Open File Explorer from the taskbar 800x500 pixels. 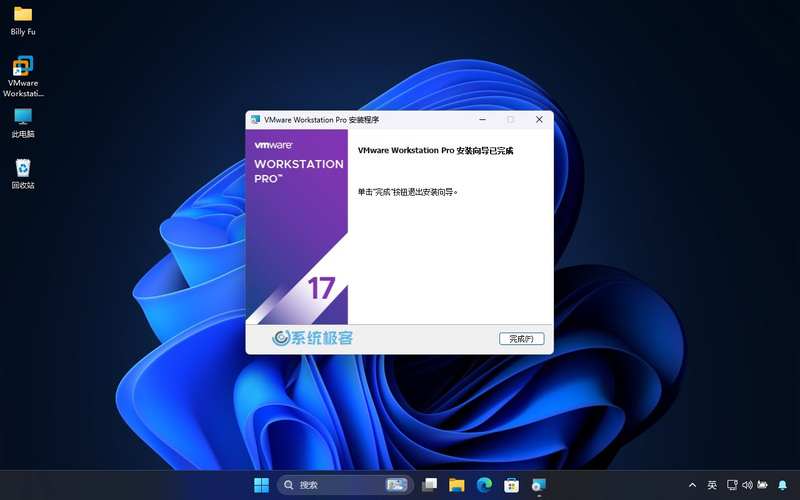pos(457,485)
